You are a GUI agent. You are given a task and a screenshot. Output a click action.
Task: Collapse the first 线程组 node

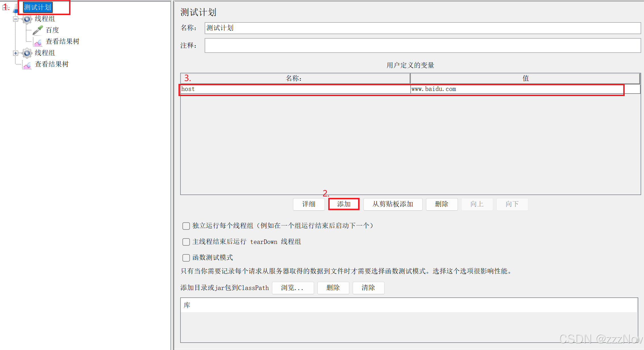[16, 19]
